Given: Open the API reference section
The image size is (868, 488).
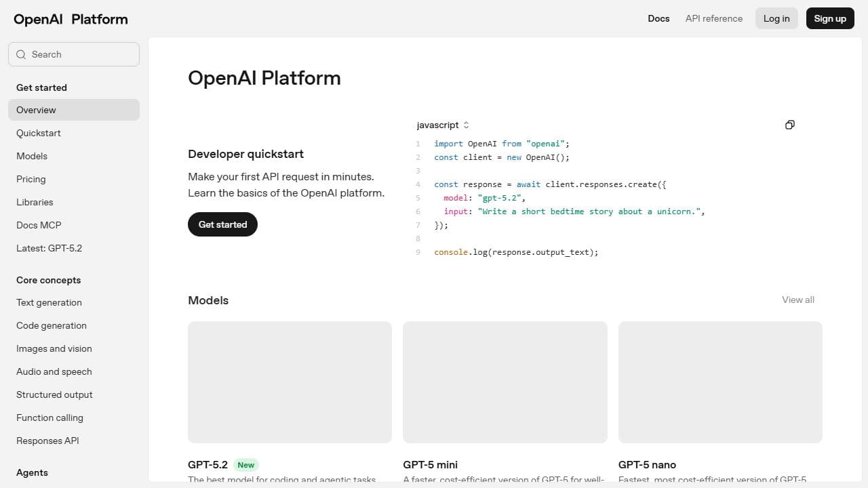Looking at the screenshot, I should pyautogui.click(x=713, y=18).
